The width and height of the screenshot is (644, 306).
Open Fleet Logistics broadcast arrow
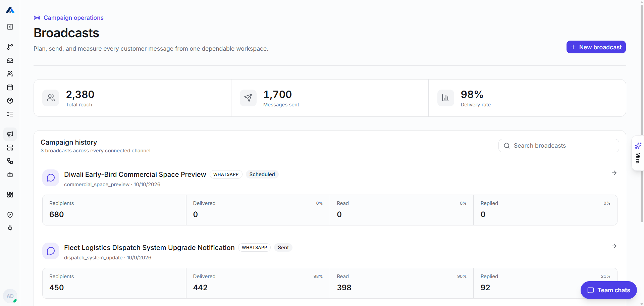tap(614, 246)
